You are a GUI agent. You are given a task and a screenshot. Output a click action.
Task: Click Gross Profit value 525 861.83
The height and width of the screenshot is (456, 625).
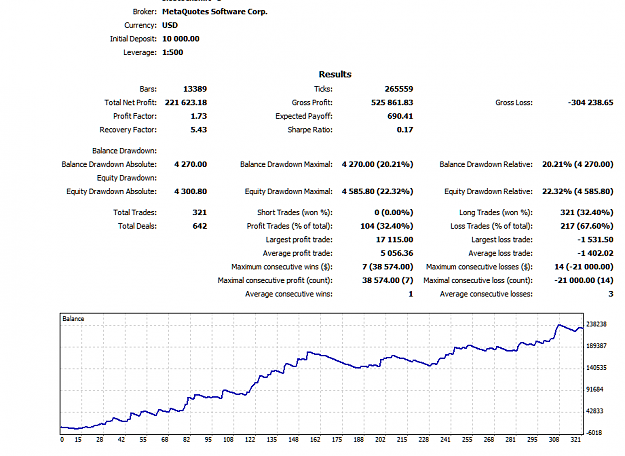[392, 102]
